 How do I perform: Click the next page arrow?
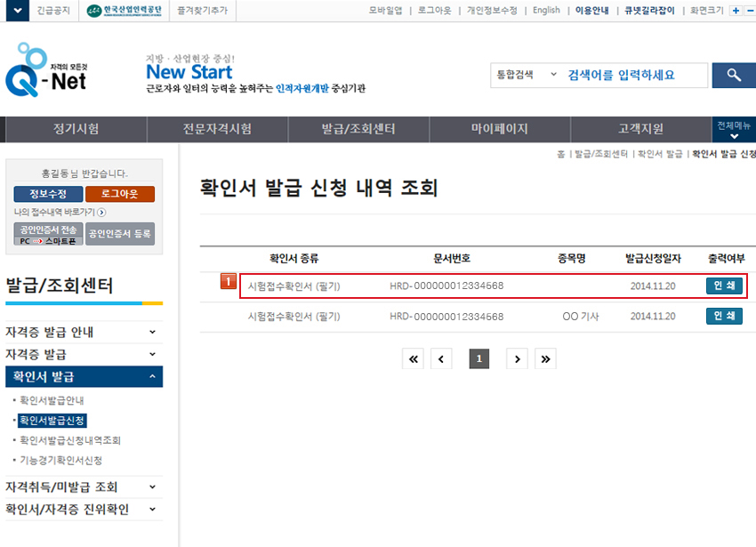coord(517,358)
